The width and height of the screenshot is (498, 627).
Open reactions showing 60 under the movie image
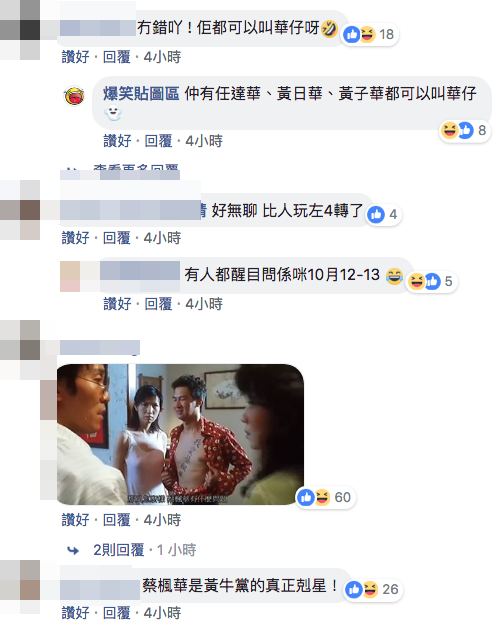tap(325, 497)
